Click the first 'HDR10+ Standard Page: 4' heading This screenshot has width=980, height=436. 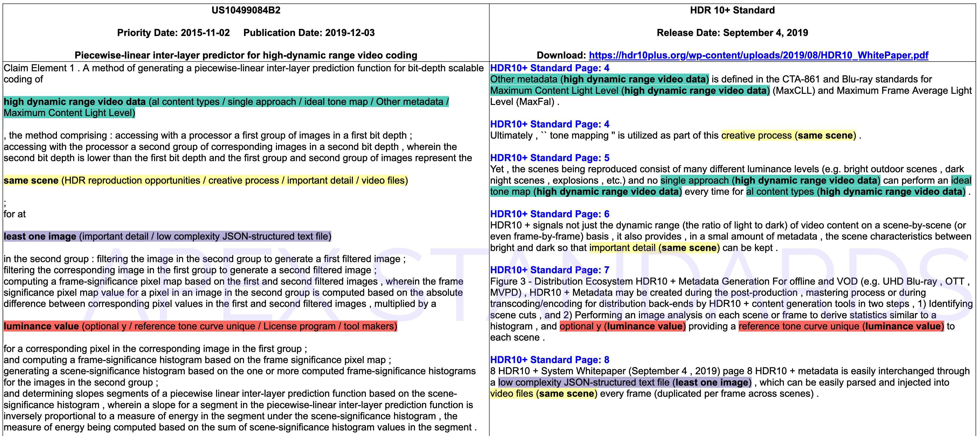click(550, 68)
